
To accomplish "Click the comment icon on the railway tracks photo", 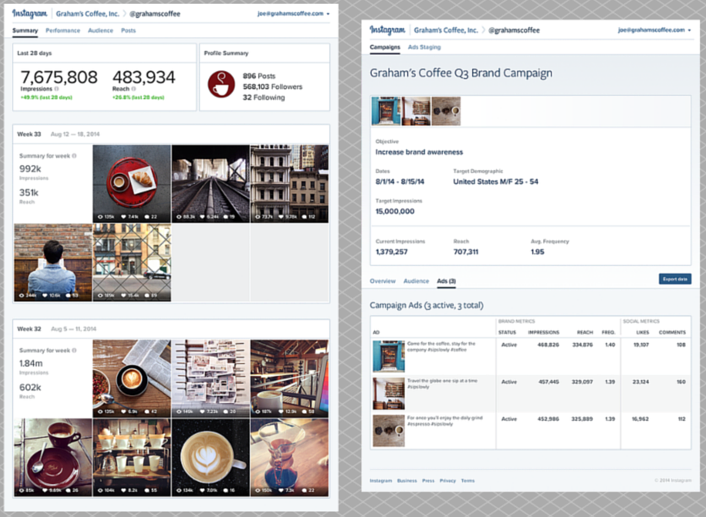I will point(226,217).
